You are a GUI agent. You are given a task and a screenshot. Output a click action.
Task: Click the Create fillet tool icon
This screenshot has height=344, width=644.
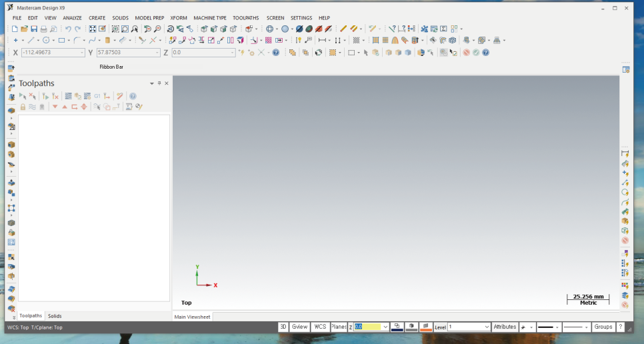[x=77, y=40]
